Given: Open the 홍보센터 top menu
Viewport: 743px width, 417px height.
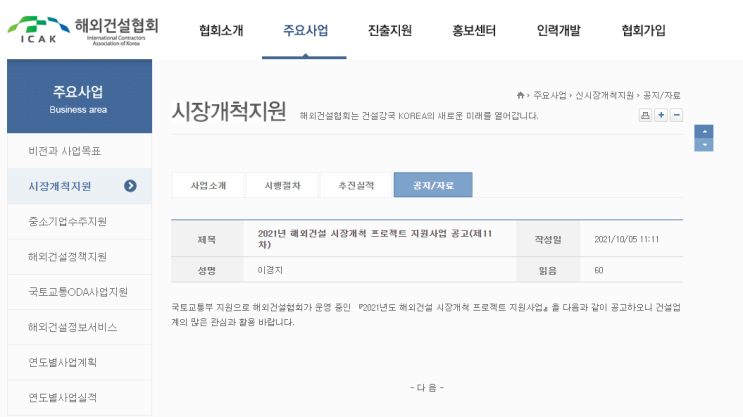Looking at the screenshot, I should click(474, 30).
